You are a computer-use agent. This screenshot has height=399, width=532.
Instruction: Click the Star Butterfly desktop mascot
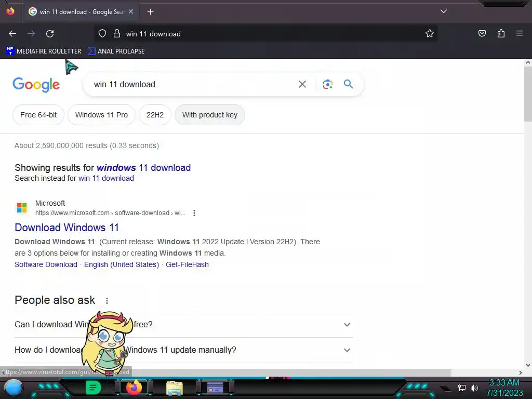[107, 343]
